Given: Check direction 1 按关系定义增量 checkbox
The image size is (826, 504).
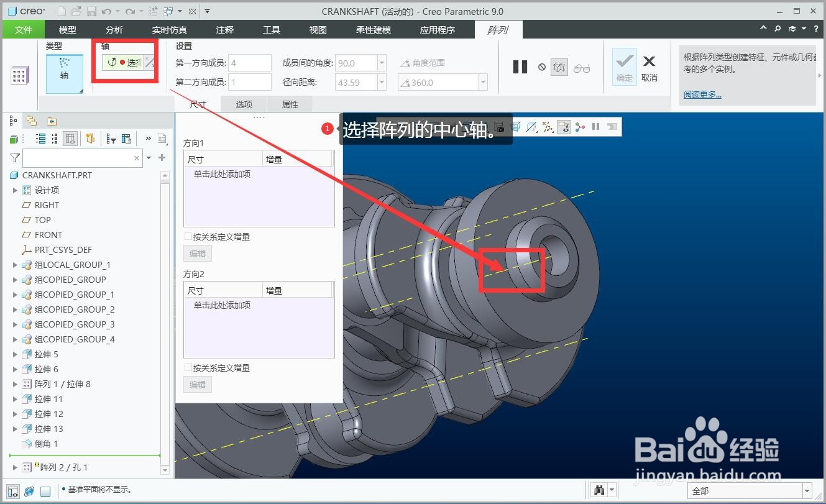Looking at the screenshot, I should (188, 237).
